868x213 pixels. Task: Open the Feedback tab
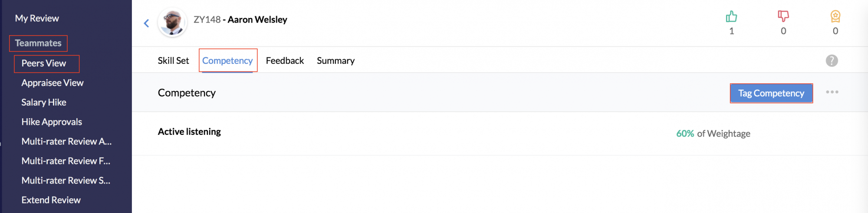pyautogui.click(x=285, y=61)
